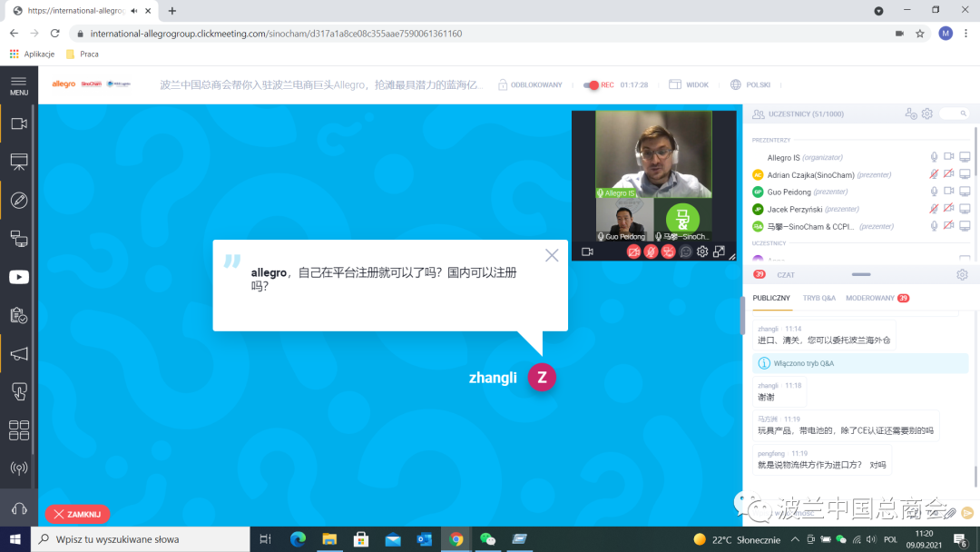Viewport: 980px width, 552px height.
Task: Expand the main MENU hamburger
Action: tap(18, 85)
